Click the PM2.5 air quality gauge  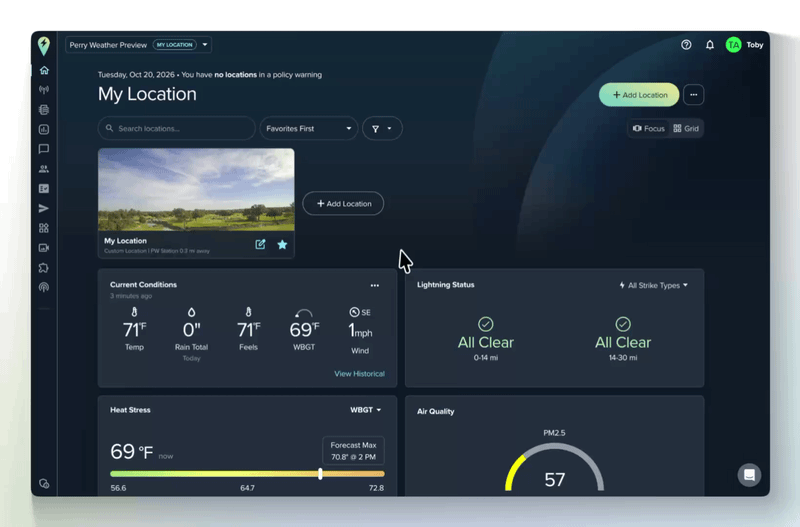coord(555,467)
